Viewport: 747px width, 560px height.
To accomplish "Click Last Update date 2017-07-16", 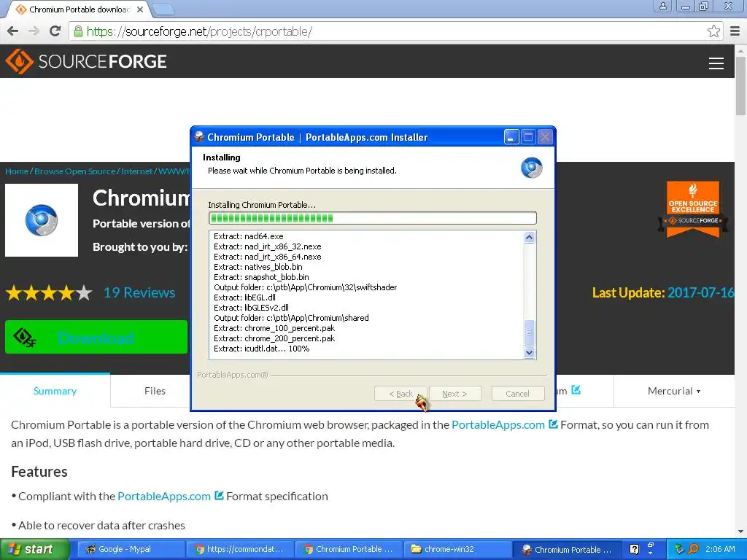I will pyautogui.click(x=700, y=292).
